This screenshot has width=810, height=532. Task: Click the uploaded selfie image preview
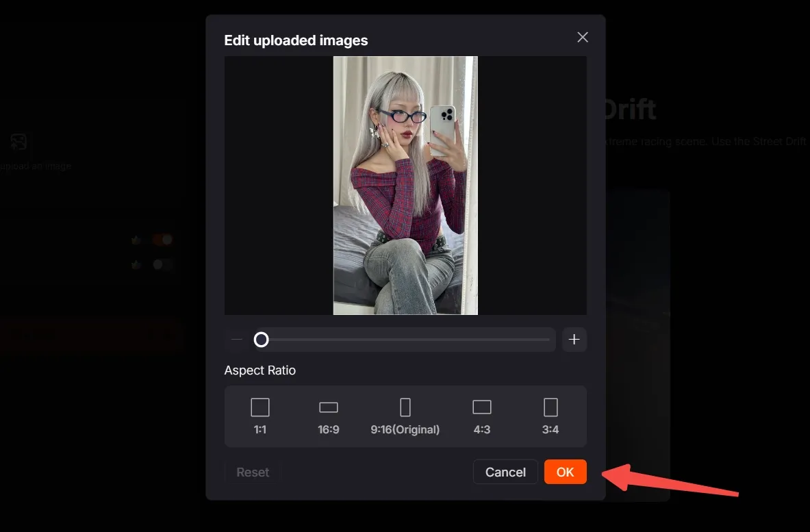click(405, 186)
